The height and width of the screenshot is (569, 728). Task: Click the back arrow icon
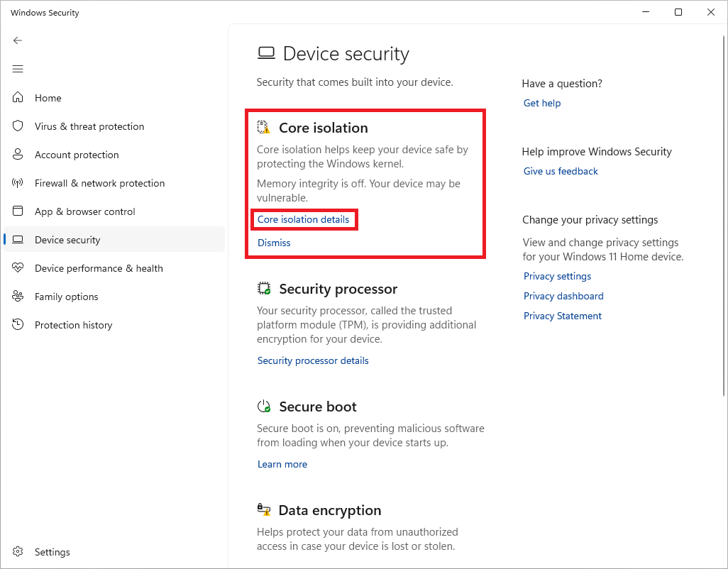pyautogui.click(x=18, y=40)
